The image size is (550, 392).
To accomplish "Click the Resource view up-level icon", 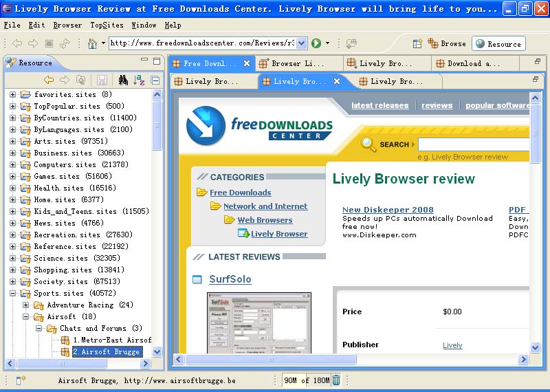I will (x=80, y=80).
